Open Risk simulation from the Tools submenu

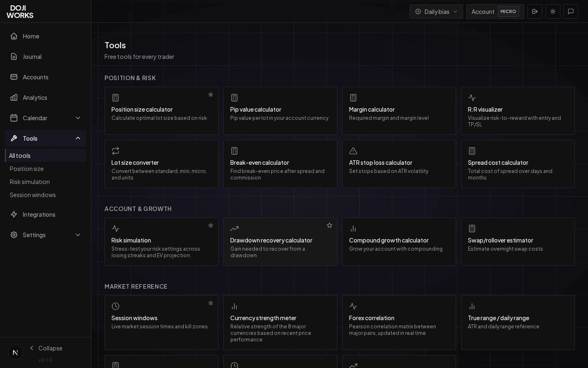[30, 182]
